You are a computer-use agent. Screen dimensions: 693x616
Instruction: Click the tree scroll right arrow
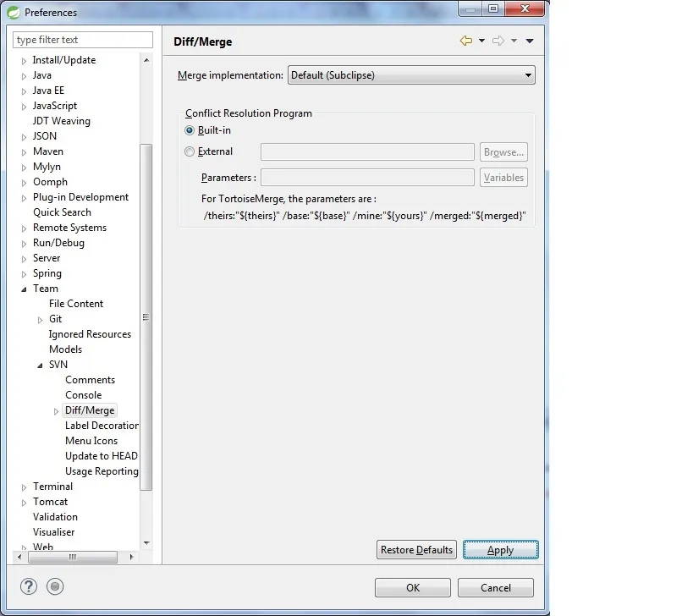pyautogui.click(x=131, y=558)
